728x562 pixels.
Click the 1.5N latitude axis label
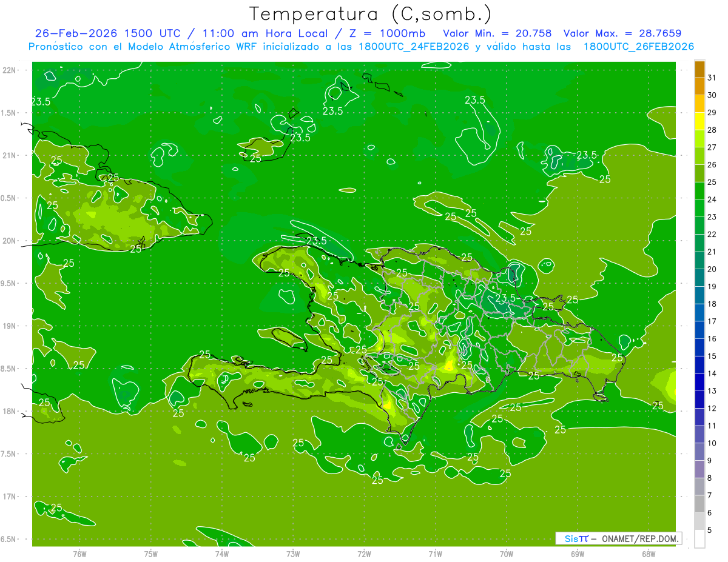pyautogui.click(x=8, y=113)
